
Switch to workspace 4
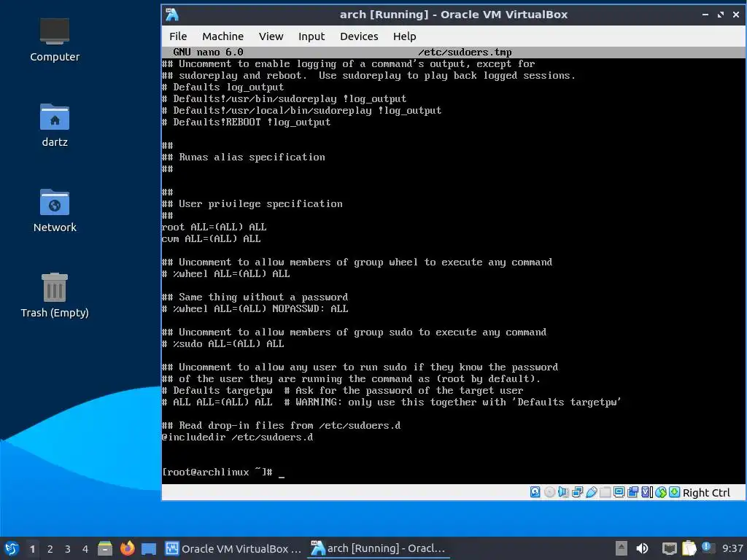85,549
